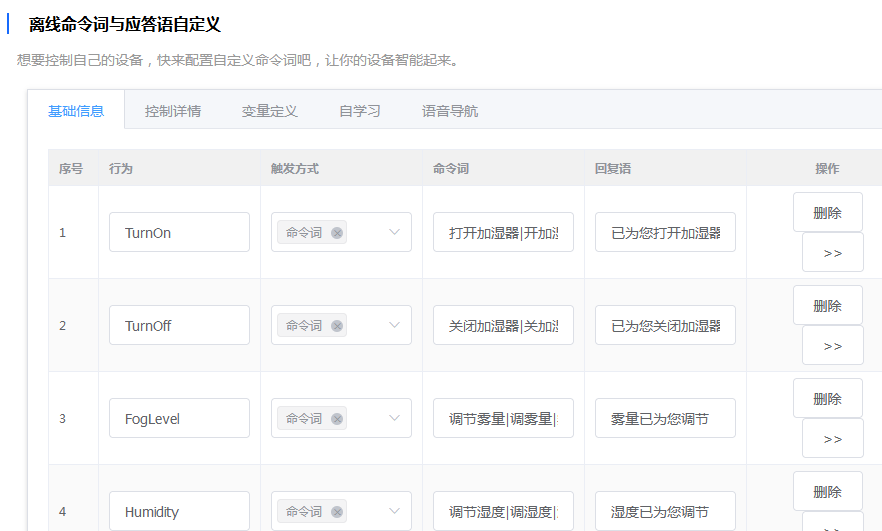This screenshot has height=531, width=882.
Task: Edit reply field 已为您关闭加湿器
Action: tap(665, 325)
